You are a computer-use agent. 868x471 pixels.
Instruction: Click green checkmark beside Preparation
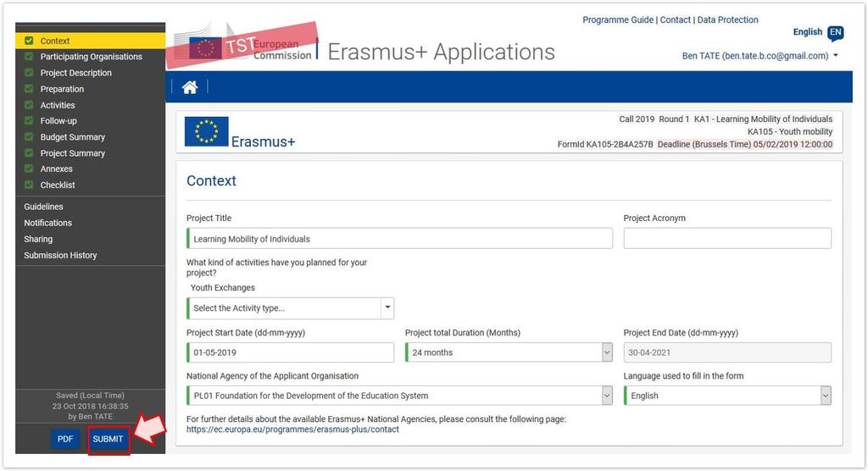(29, 89)
